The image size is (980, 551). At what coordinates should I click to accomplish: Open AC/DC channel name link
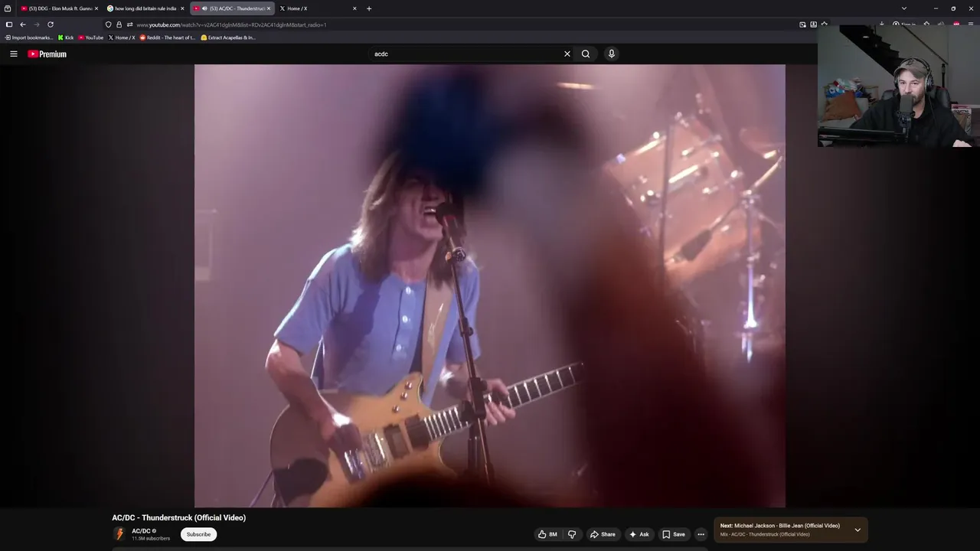[141, 531]
